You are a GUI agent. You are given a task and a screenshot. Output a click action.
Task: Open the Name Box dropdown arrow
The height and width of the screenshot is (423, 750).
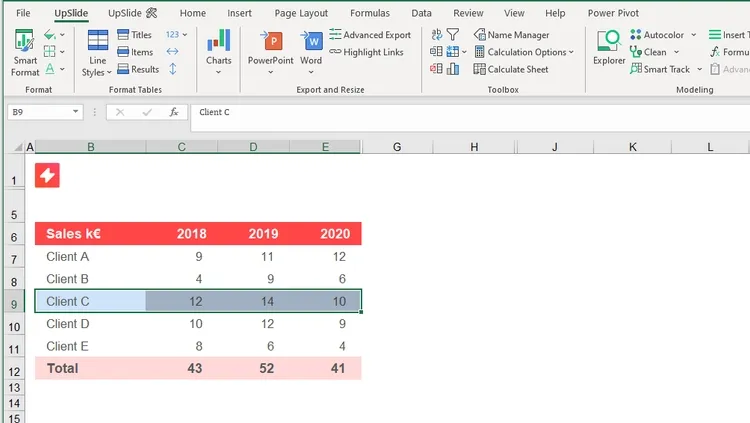pos(76,112)
